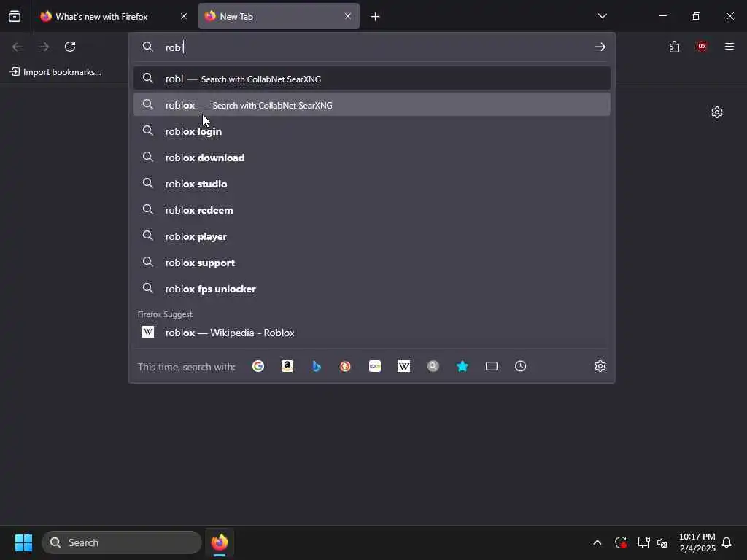Open search settings gear in dropdown

(600, 366)
